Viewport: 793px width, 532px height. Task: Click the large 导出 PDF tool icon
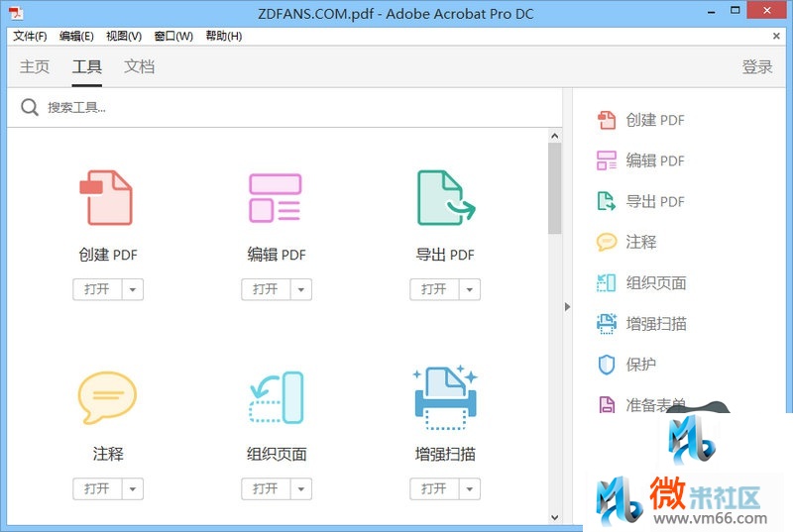pyautogui.click(x=445, y=197)
